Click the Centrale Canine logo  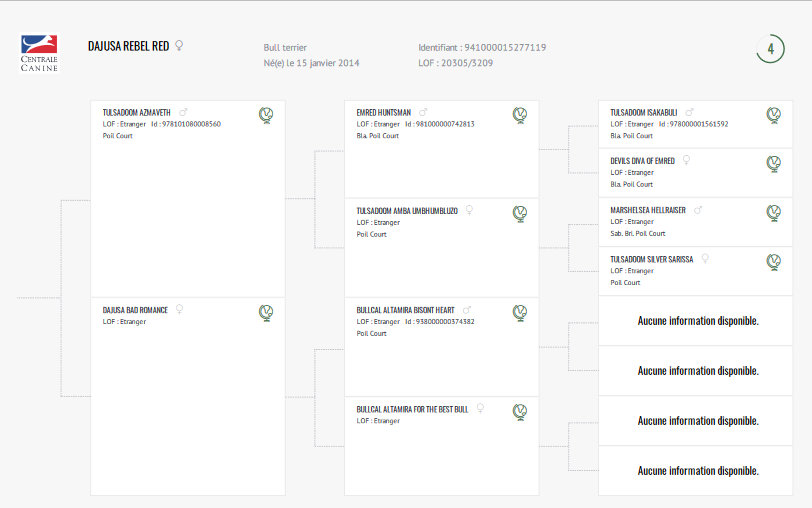pos(40,52)
